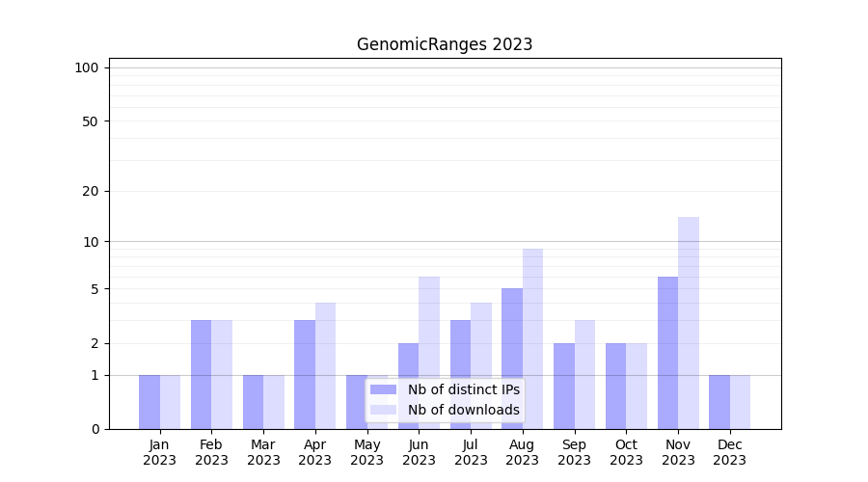The width and height of the screenshot is (868, 482).
Task: Select the Nb of distinct IPs legend label
Action: (463, 389)
